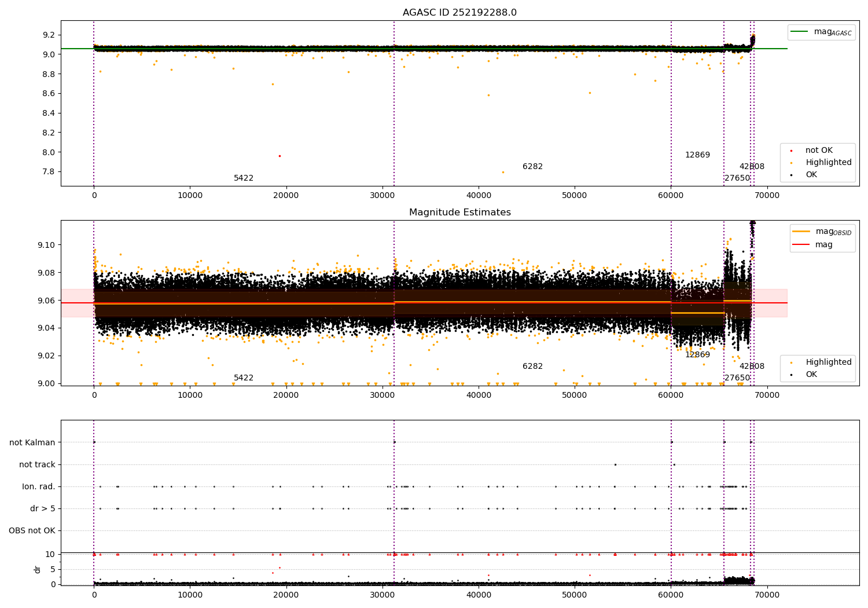Select the red "mag" legend entry in middle plot
This screenshot has width=868, height=608.
pyautogui.click(x=813, y=245)
